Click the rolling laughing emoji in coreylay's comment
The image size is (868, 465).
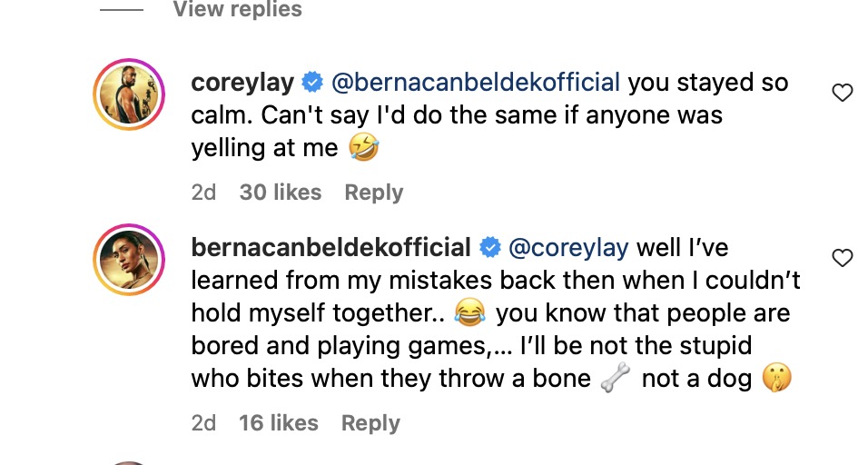coord(363,148)
